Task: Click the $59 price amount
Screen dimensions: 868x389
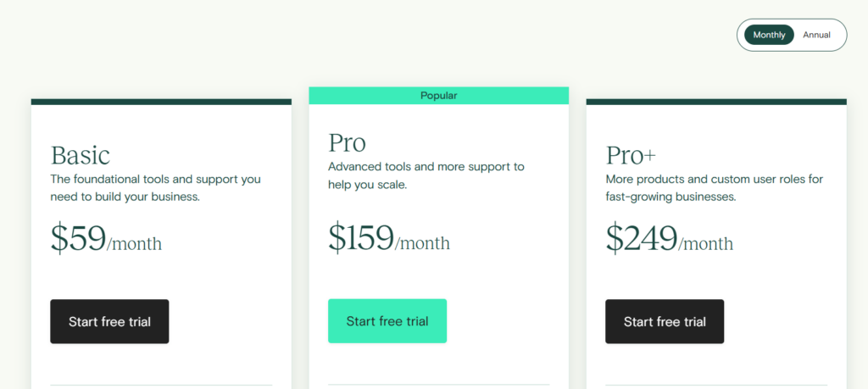Action: click(78, 239)
